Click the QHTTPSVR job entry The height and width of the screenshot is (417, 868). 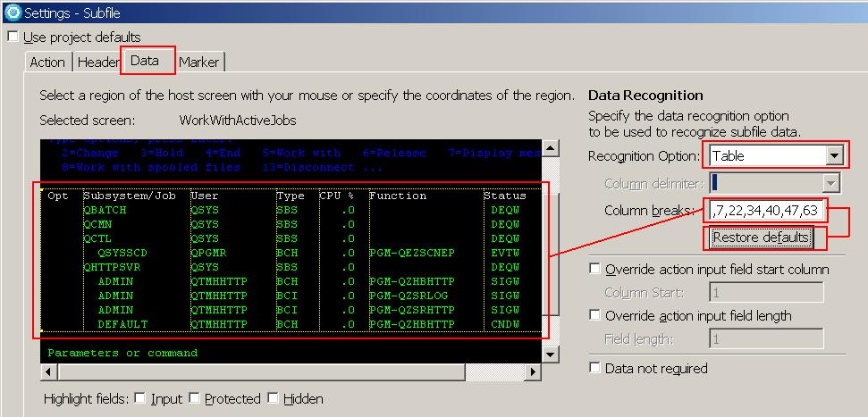[x=113, y=268]
